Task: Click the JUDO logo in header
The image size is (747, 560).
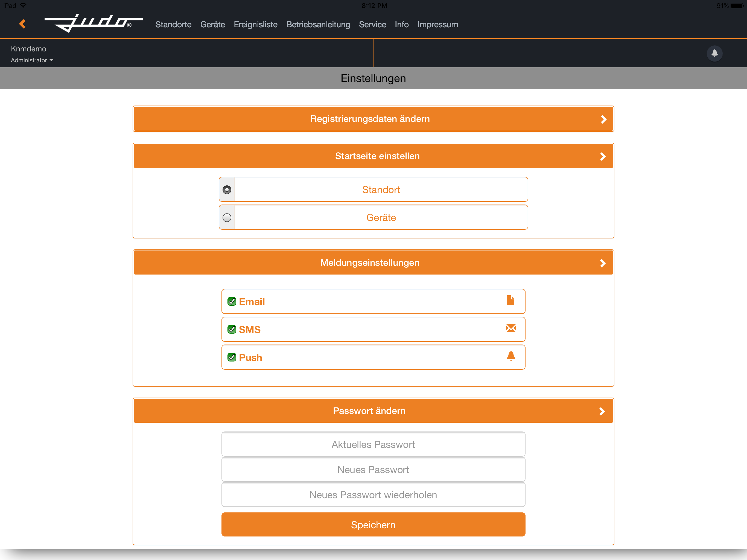Action: [94, 23]
